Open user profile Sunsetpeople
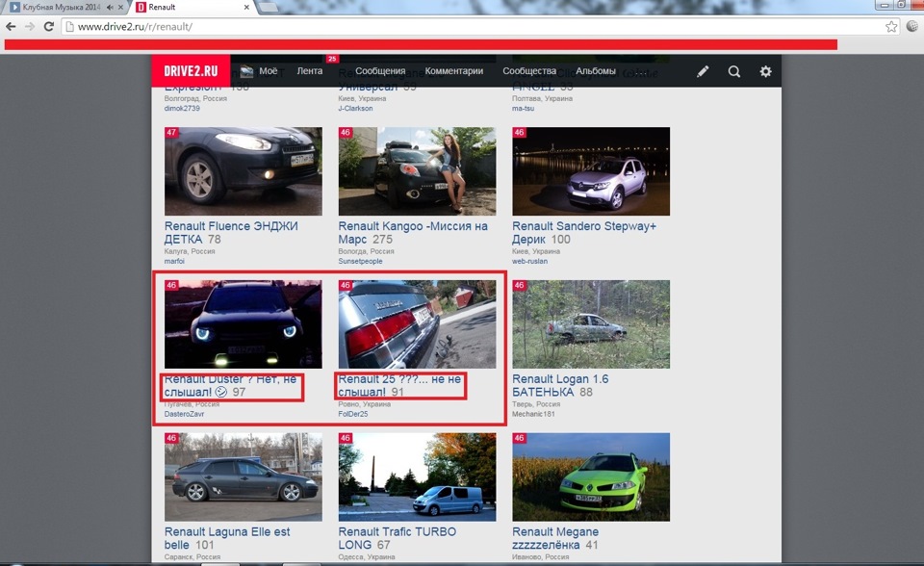The height and width of the screenshot is (566, 924). click(360, 261)
